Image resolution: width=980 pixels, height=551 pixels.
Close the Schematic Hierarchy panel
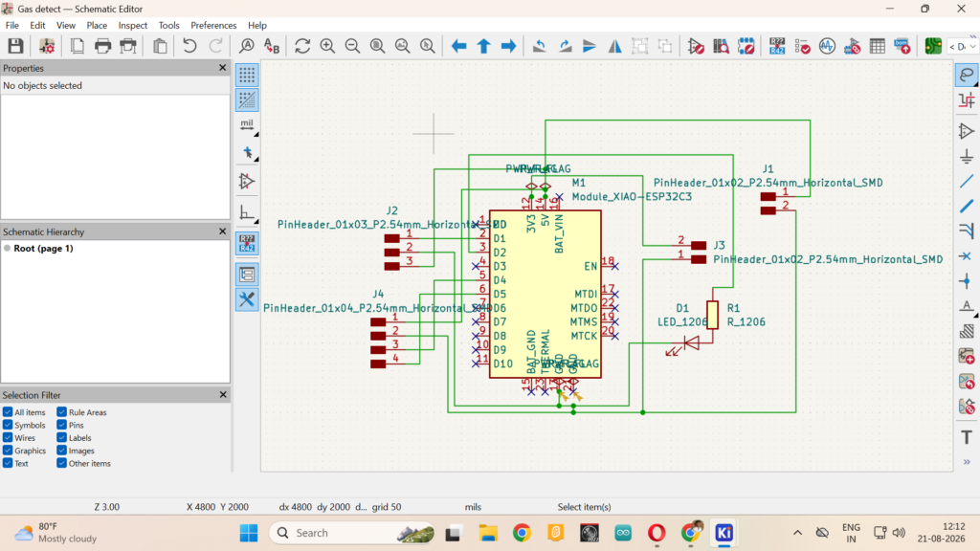[x=222, y=231]
